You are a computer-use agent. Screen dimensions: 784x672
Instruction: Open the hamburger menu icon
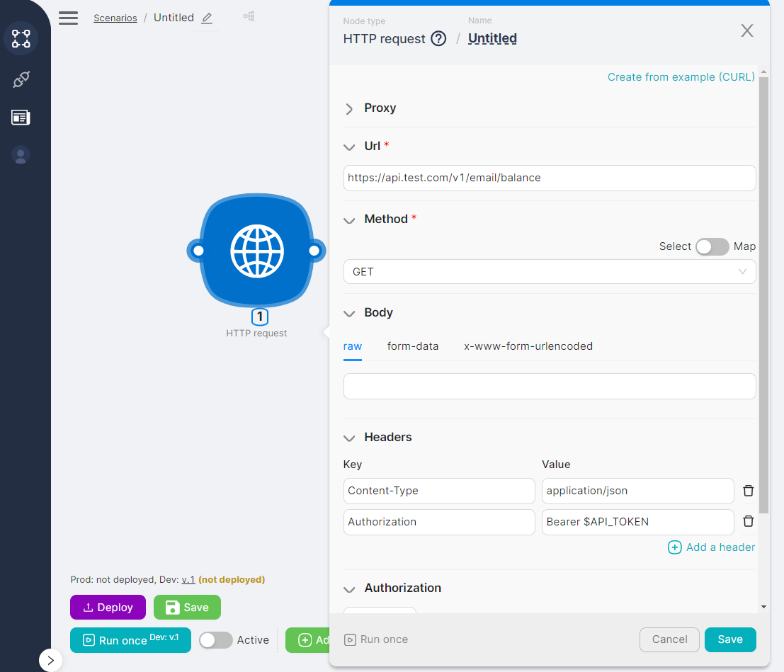[x=69, y=18]
